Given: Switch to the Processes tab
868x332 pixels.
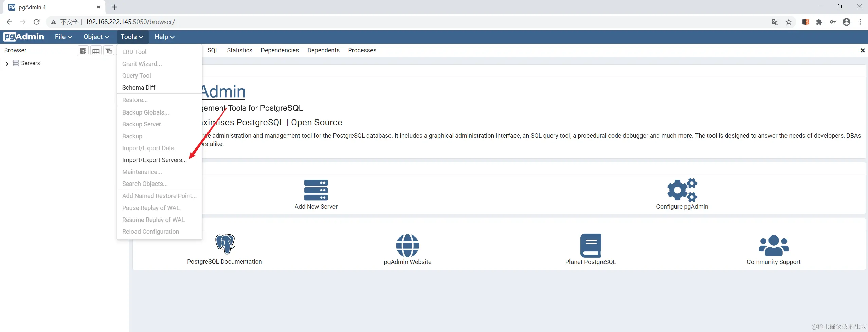Looking at the screenshot, I should click(x=362, y=50).
